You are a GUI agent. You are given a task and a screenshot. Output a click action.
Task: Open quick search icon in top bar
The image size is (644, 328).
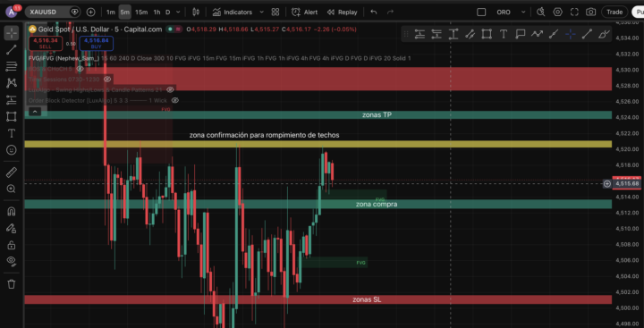click(x=540, y=12)
